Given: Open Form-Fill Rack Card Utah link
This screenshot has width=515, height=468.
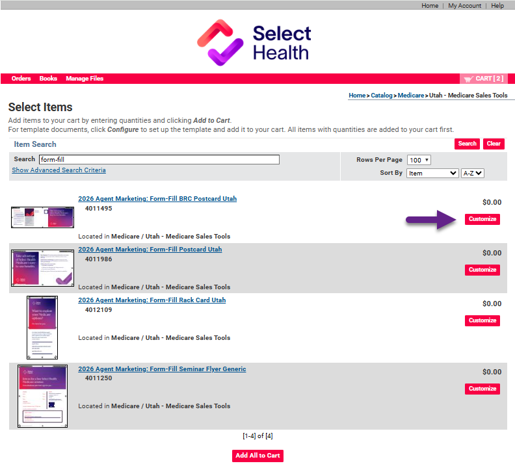Looking at the screenshot, I should click(152, 300).
